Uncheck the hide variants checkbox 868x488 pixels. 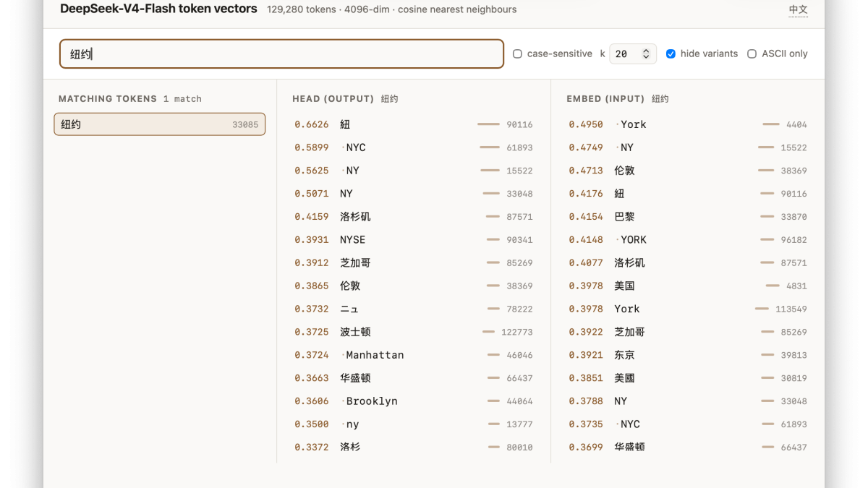671,53
